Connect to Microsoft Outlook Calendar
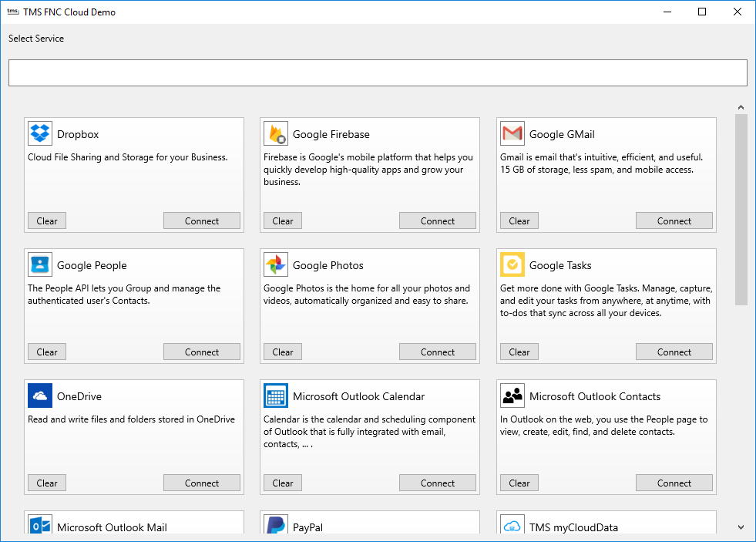The height and width of the screenshot is (542, 756). pyautogui.click(x=437, y=483)
